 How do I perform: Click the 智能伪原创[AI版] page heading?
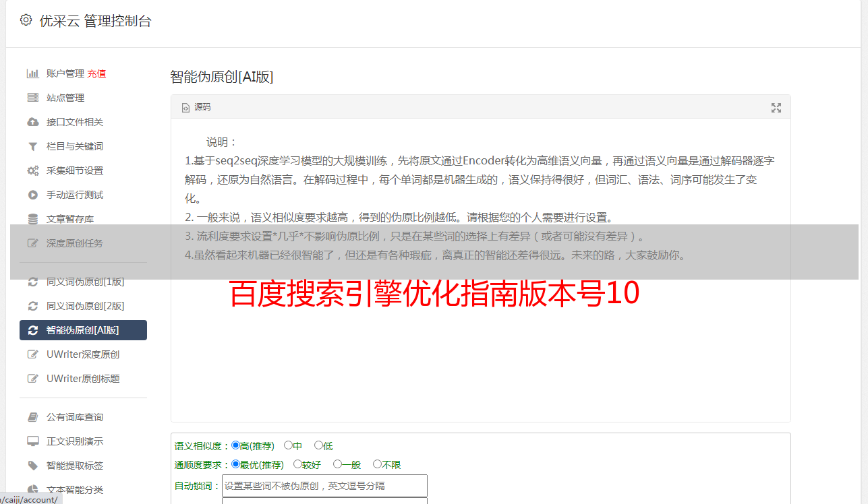(x=222, y=77)
